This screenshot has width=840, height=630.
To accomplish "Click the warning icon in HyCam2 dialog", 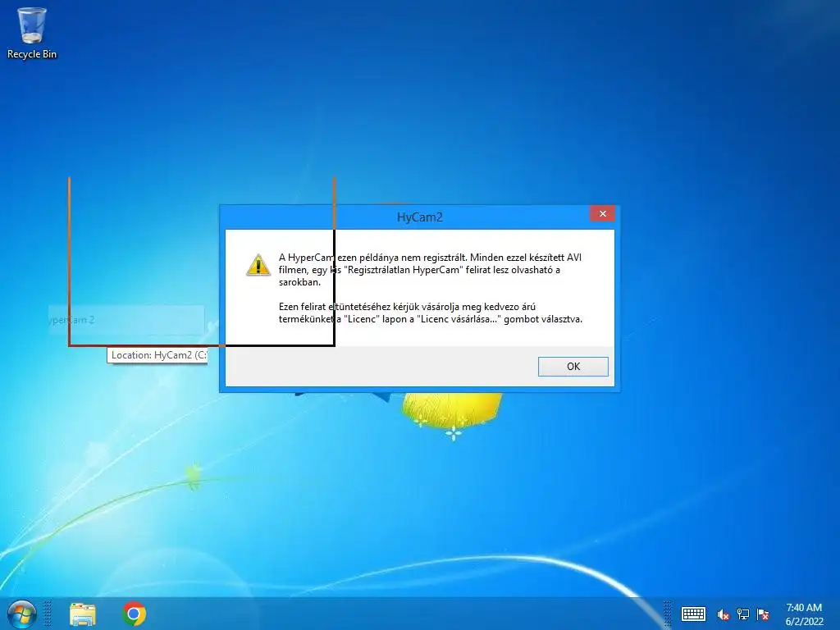I will 258,265.
